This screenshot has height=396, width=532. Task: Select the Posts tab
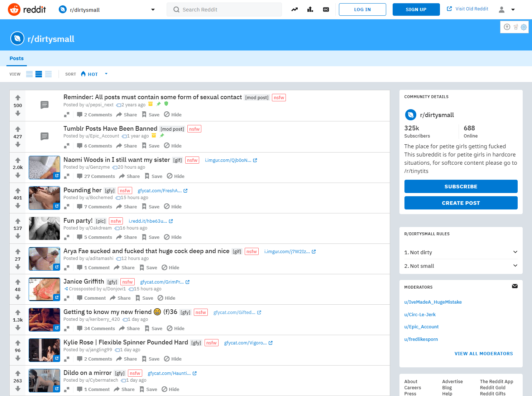[16, 58]
